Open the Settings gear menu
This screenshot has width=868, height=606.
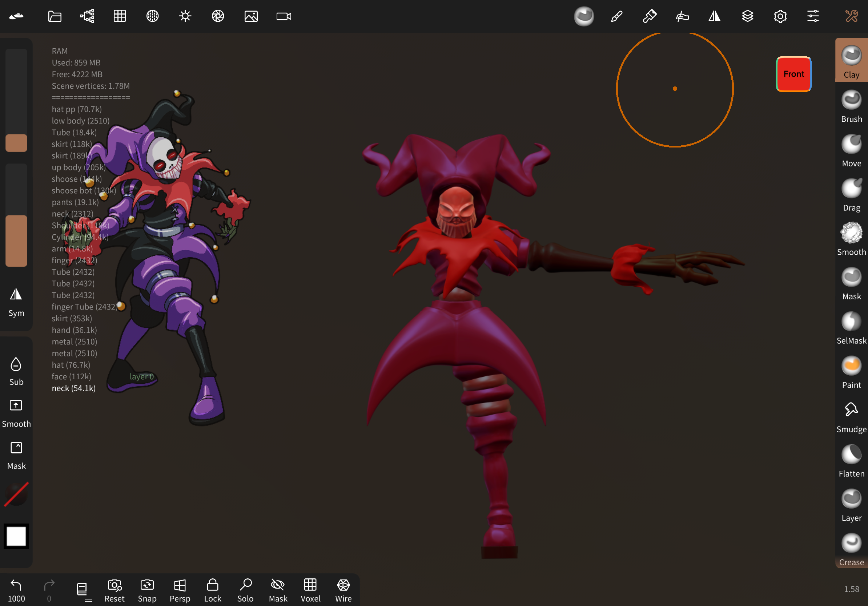pos(780,16)
